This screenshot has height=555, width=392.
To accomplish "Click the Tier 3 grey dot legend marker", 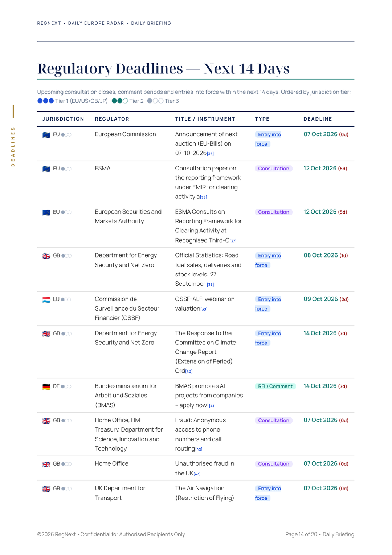I will pos(155,101).
